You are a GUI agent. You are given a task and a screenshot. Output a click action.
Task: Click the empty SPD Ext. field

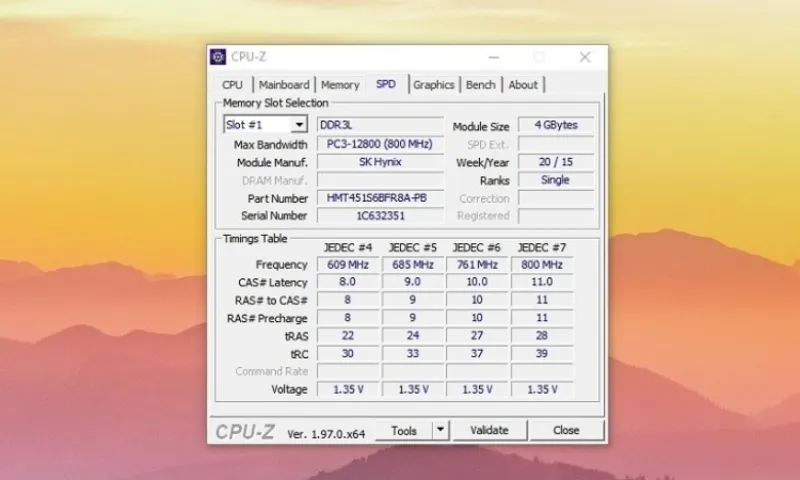coord(556,144)
